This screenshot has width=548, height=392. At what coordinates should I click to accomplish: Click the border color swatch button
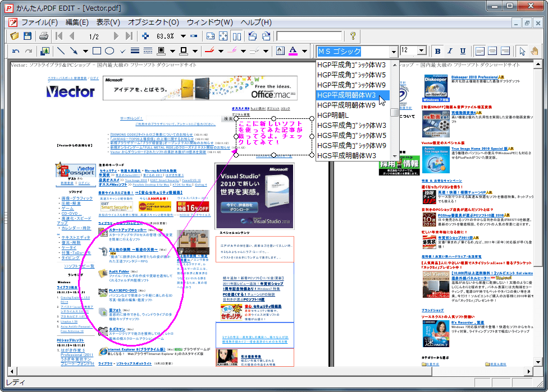(184, 51)
